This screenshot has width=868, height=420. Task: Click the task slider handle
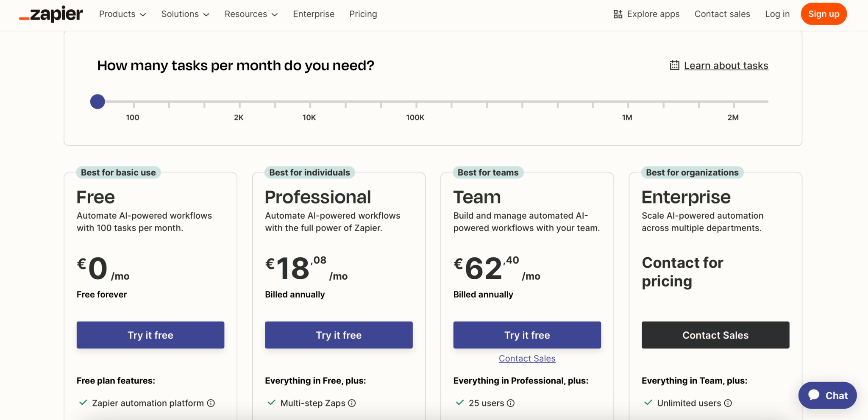click(x=97, y=102)
